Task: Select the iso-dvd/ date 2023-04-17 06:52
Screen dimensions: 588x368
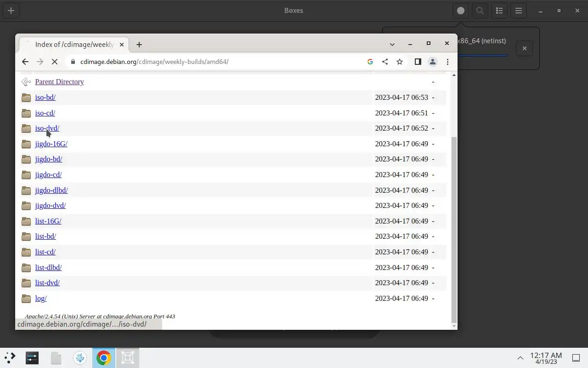Action: coord(401,128)
